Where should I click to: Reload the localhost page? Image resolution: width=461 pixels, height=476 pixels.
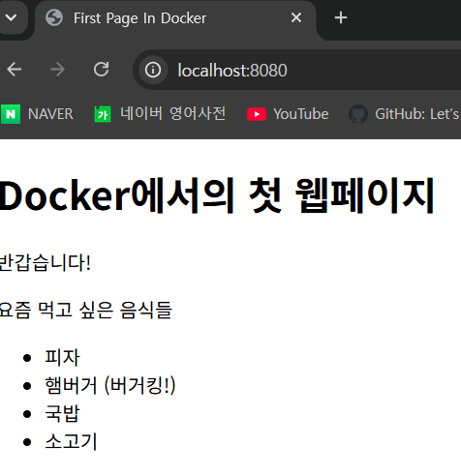(101, 70)
